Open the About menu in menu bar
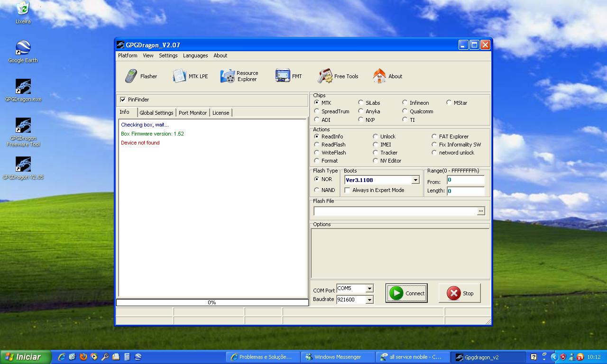This screenshot has height=364, width=607. (x=221, y=55)
